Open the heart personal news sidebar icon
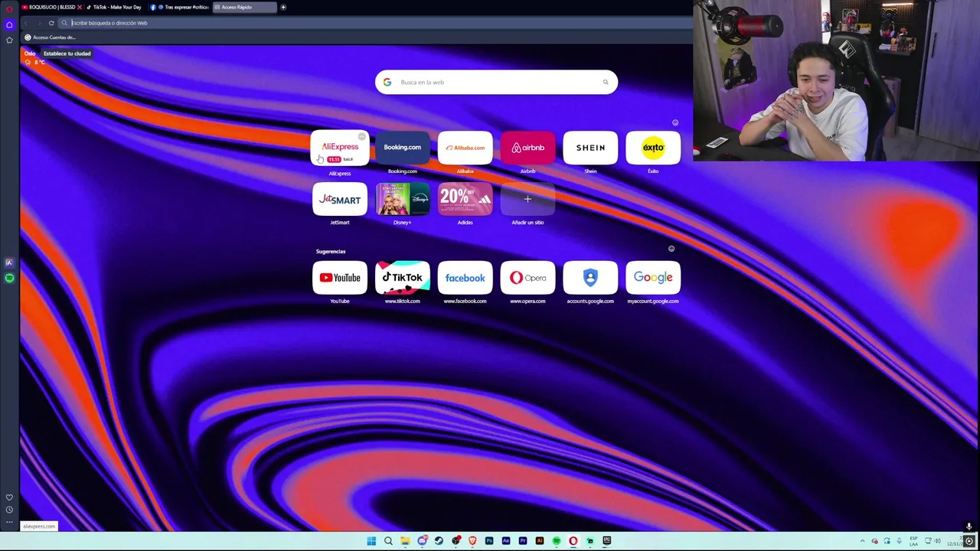Viewport: 980px width, 551px height. click(9, 497)
